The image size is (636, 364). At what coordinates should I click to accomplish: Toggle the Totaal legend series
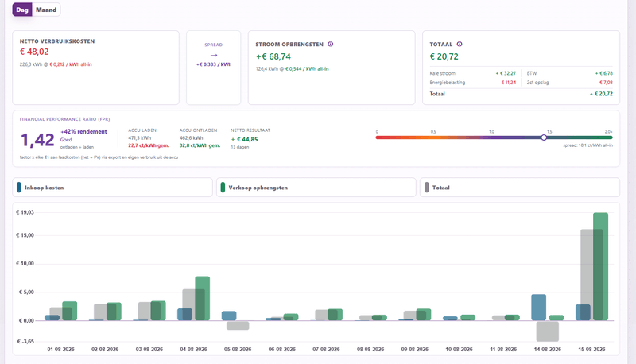point(520,188)
